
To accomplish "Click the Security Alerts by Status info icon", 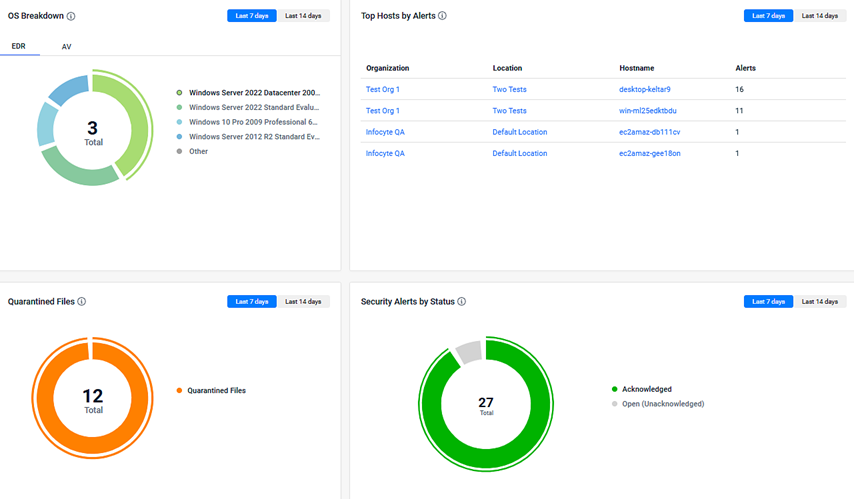I will point(462,301).
